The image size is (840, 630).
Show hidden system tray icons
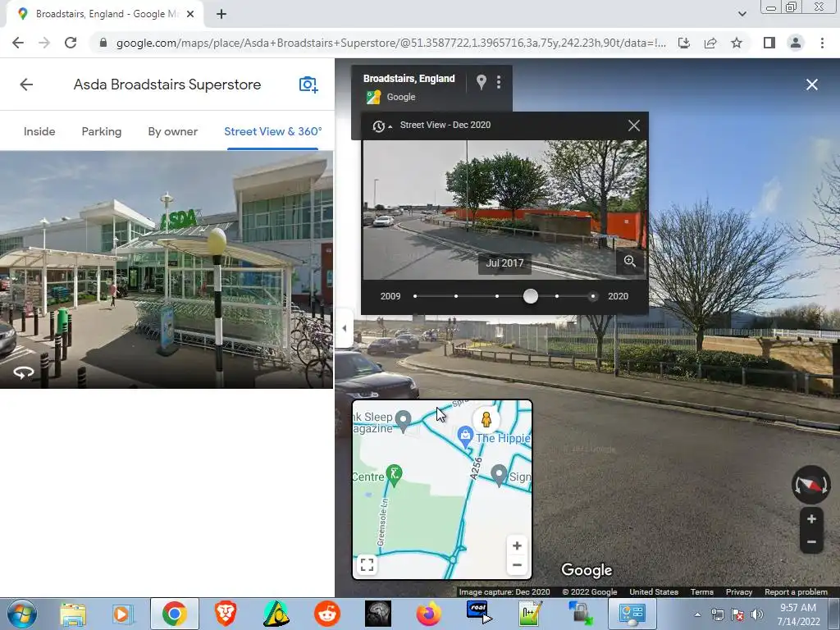point(697,614)
